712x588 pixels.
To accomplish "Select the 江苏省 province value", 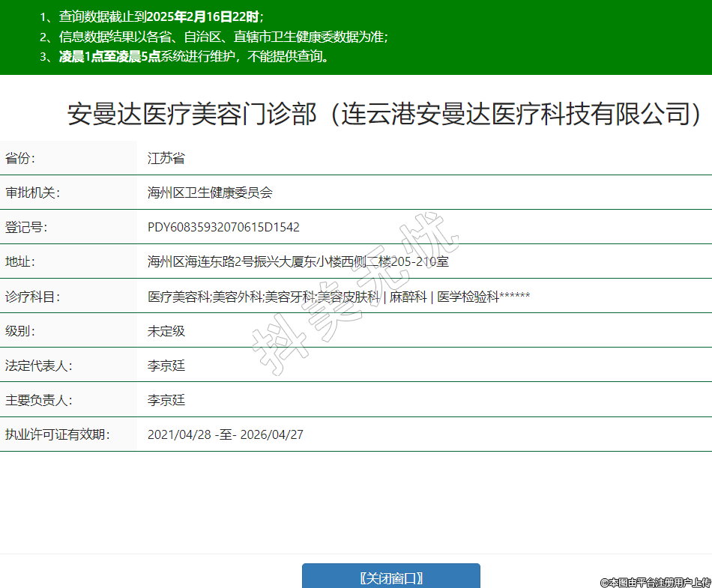I will (x=166, y=158).
